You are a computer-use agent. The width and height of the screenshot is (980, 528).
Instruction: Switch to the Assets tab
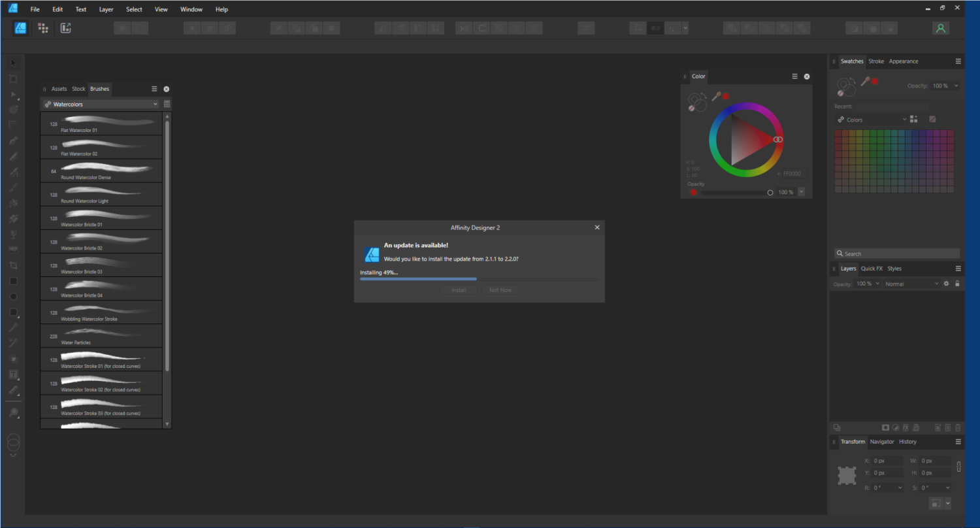point(59,89)
